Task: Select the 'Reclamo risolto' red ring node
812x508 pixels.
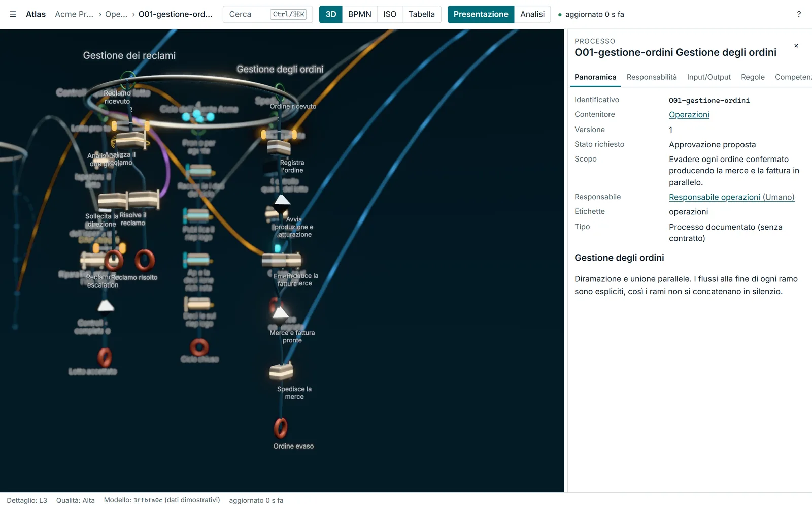Action: (x=145, y=260)
